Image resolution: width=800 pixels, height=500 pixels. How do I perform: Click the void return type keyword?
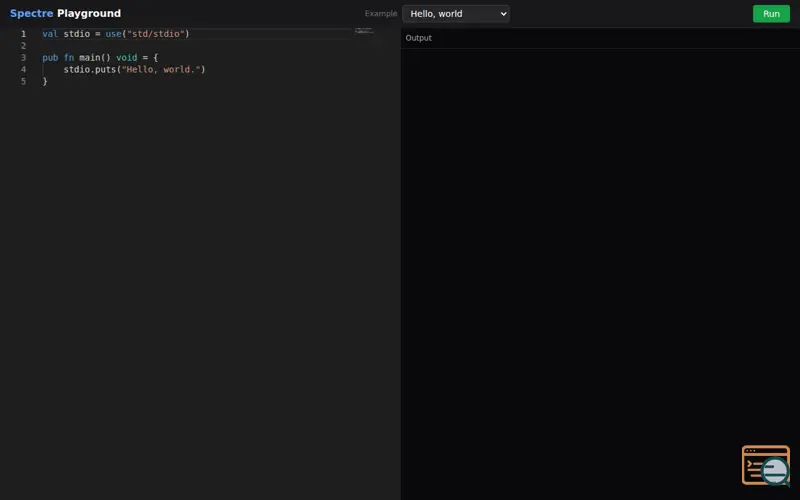[x=127, y=58]
